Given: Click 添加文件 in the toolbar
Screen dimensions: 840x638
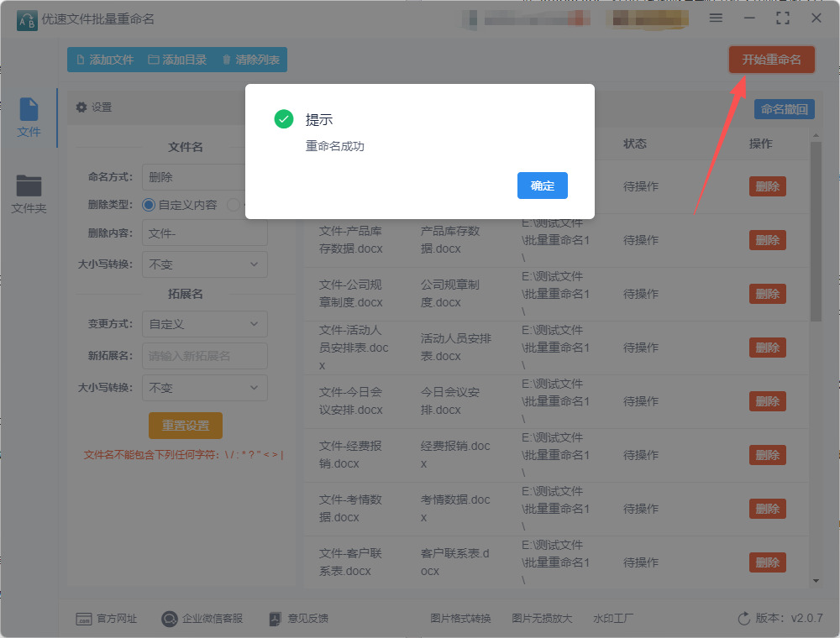Looking at the screenshot, I should click(105, 60).
